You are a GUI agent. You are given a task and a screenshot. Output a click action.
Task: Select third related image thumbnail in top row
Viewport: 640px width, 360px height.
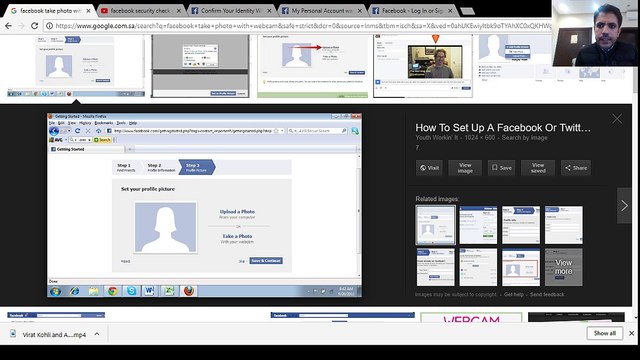pyautogui.click(x=521, y=225)
